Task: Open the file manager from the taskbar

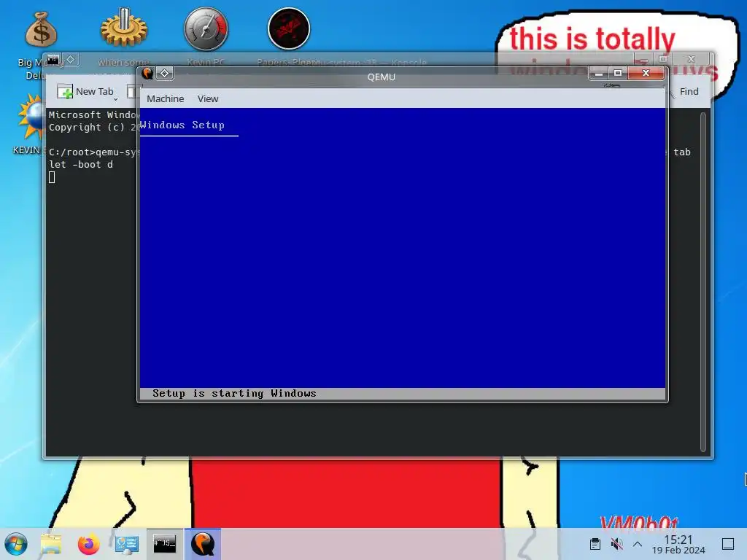Action: [x=51, y=544]
